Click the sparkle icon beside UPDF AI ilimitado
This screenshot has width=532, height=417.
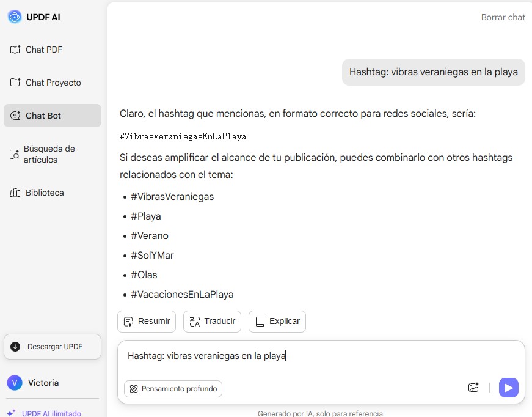point(11,413)
